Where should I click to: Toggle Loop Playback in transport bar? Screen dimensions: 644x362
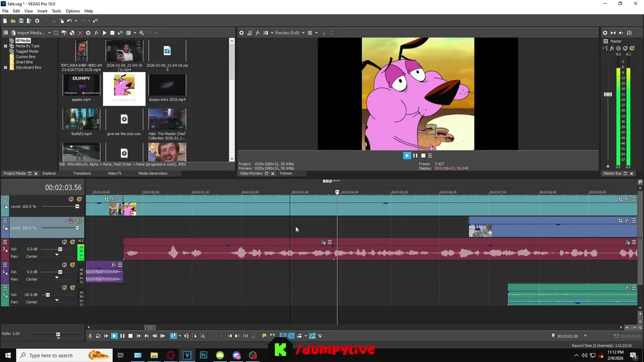tap(98, 336)
